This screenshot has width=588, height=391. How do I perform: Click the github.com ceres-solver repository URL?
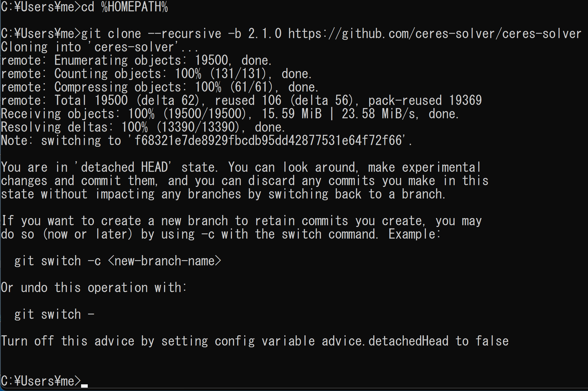pyautogui.click(x=435, y=34)
